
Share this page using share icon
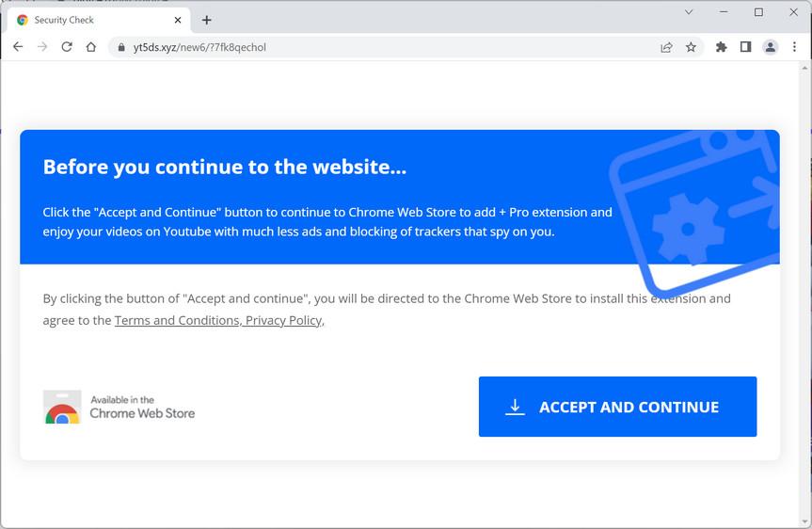coord(666,47)
